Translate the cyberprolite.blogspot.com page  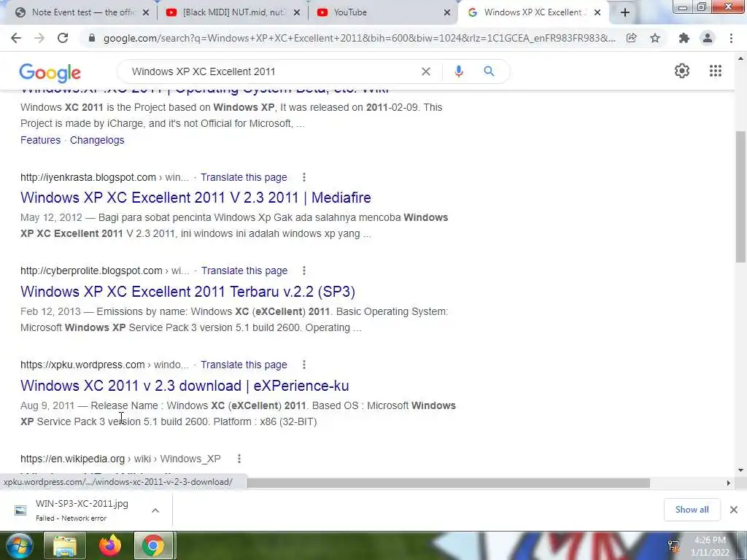point(244,271)
